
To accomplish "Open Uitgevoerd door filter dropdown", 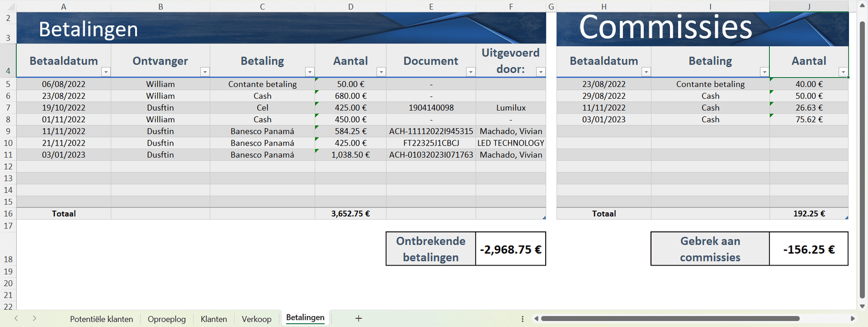I will 540,72.
